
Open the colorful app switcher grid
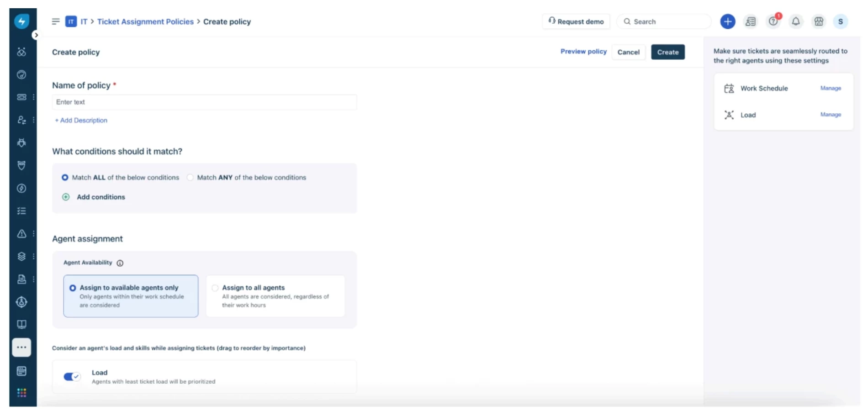(x=21, y=393)
